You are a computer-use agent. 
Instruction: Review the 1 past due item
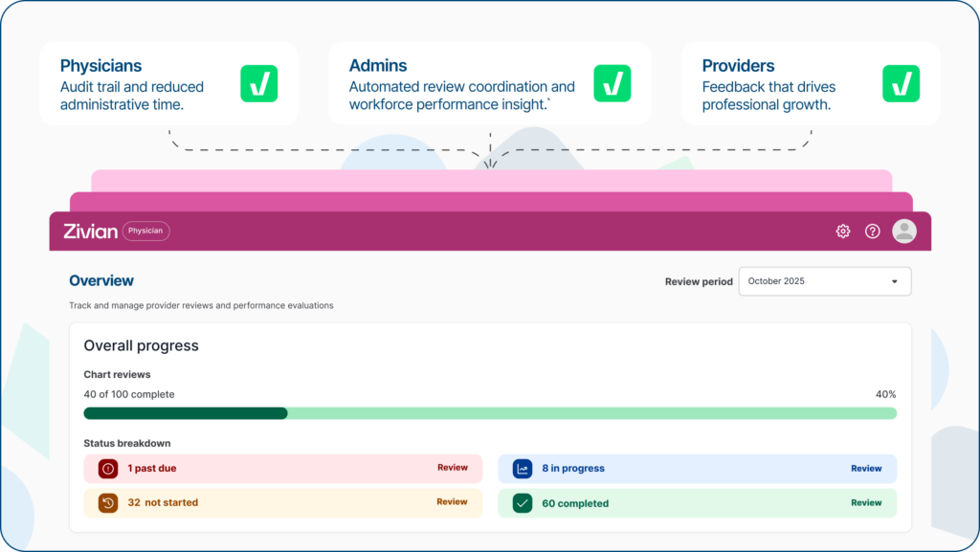click(453, 468)
